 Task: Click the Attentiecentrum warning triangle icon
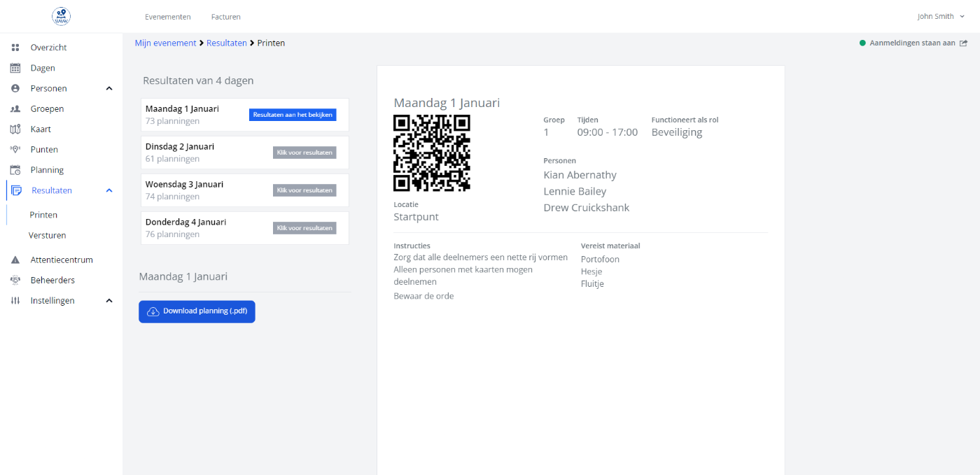pyautogui.click(x=15, y=260)
